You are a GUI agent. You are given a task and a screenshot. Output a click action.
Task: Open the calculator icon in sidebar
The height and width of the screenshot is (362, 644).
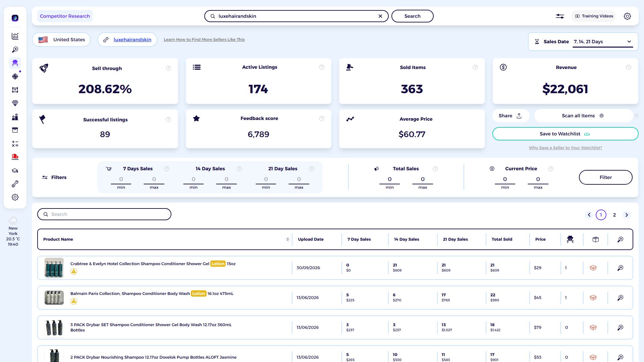(x=15, y=144)
